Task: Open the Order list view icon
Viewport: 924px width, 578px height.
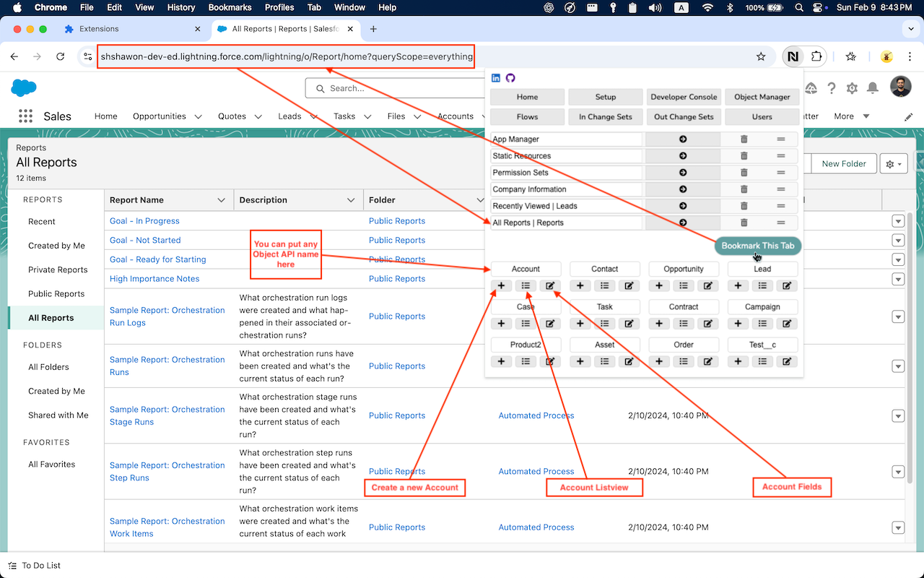Action: tap(684, 361)
